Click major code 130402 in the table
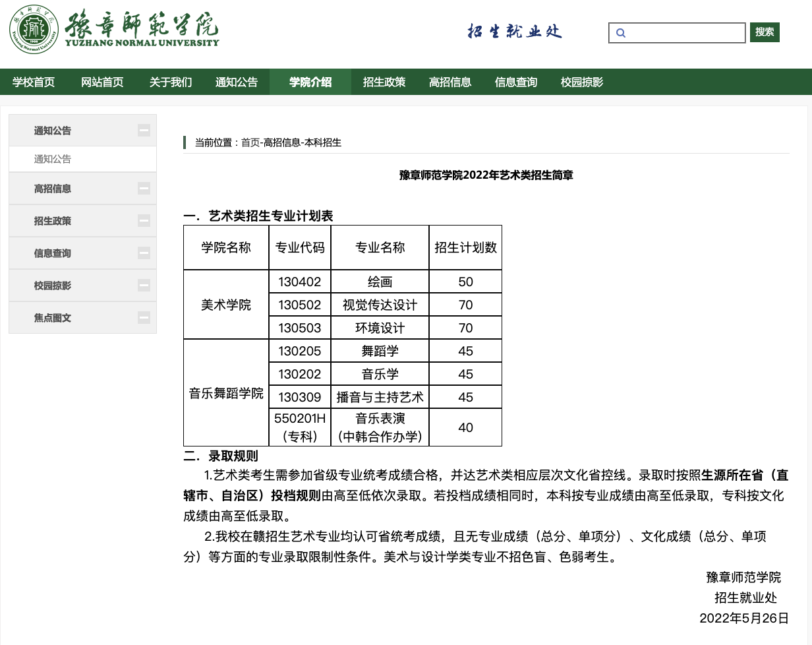 (300, 282)
